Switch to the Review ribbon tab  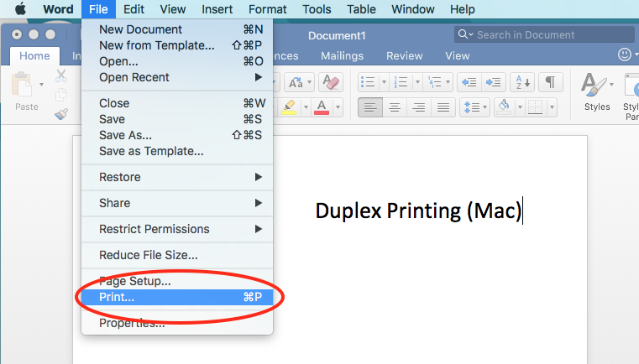click(x=404, y=56)
